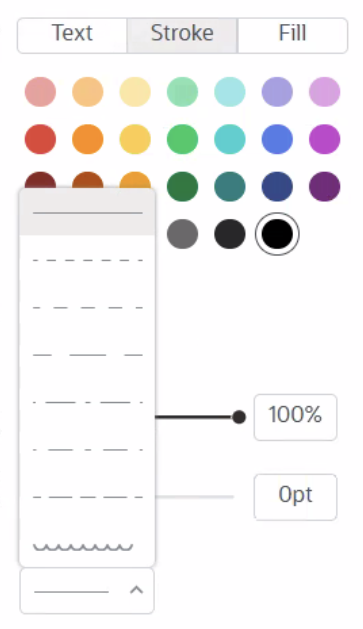The height and width of the screenshot is (629, 363).
Task: Select the Stroke tab
Action: (182, 35)
